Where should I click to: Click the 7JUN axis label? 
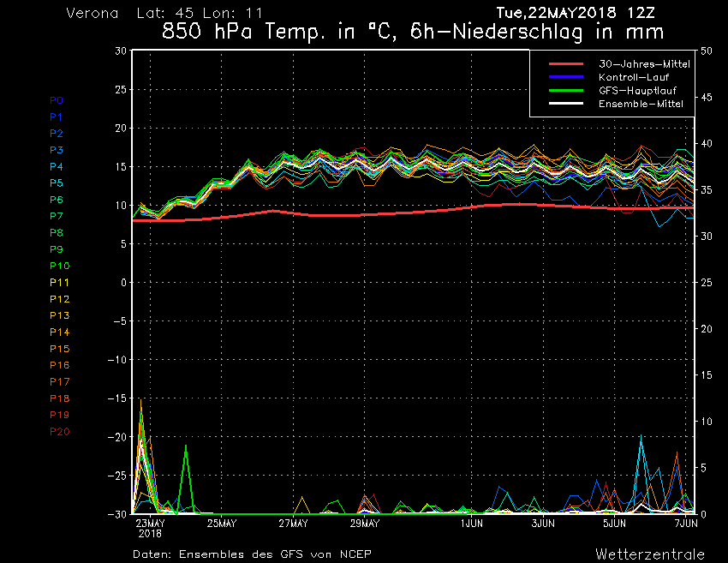[x=686, y=524]
